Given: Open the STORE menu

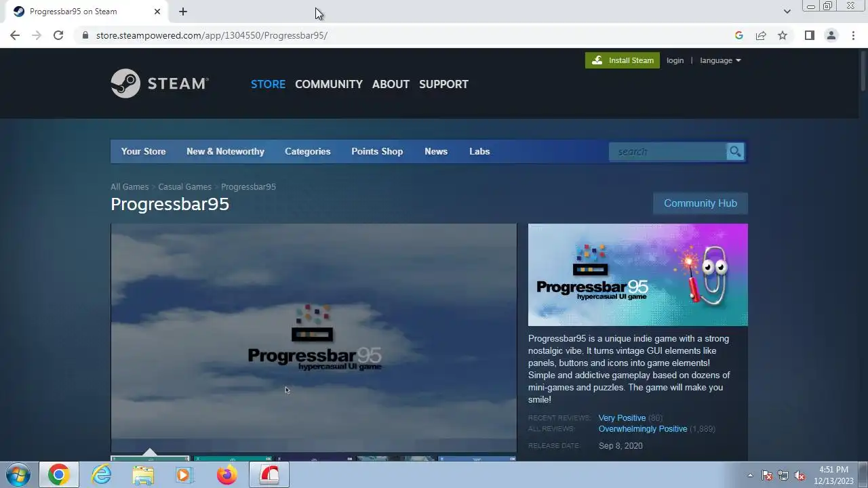Looking at the screenshot, I should pos(268,84).
